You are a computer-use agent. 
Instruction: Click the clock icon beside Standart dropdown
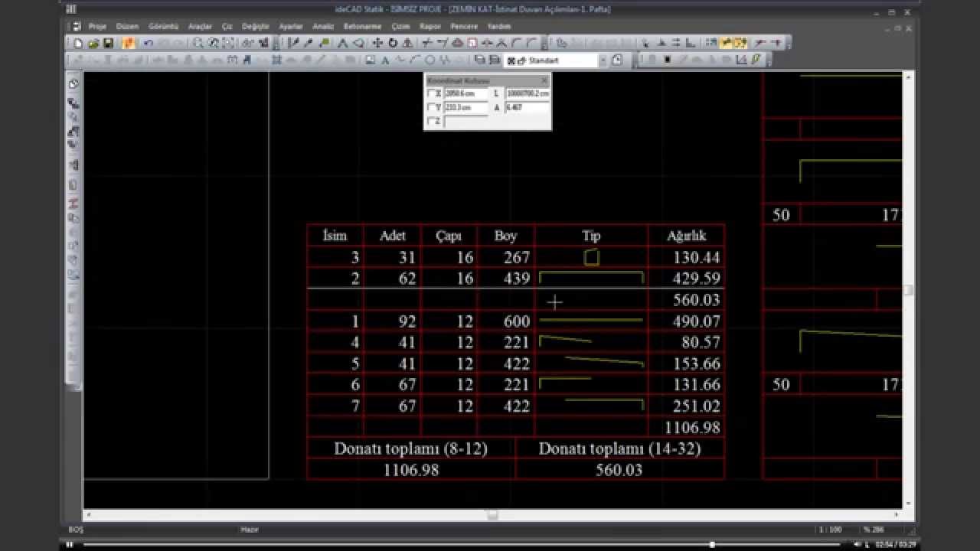click(617, 60)
